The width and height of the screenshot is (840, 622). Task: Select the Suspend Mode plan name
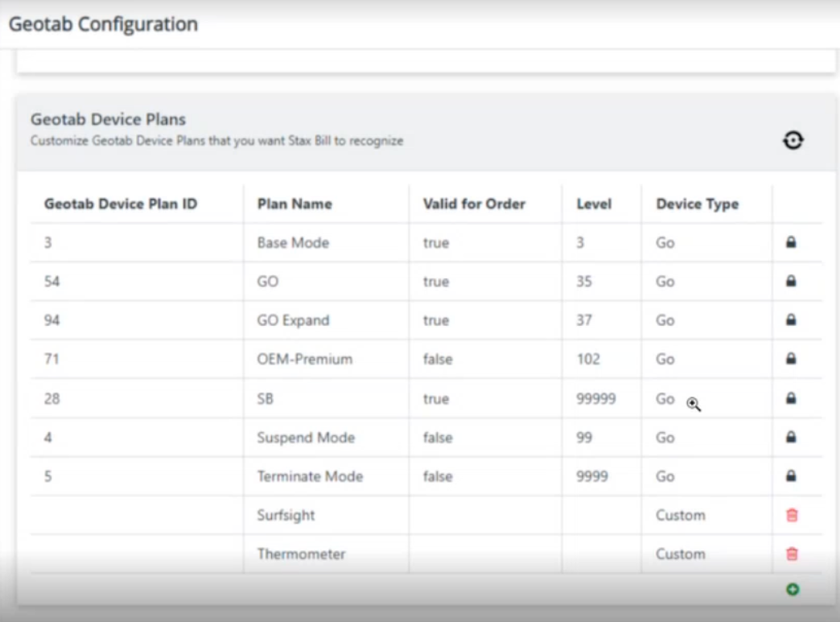point(306,437)
